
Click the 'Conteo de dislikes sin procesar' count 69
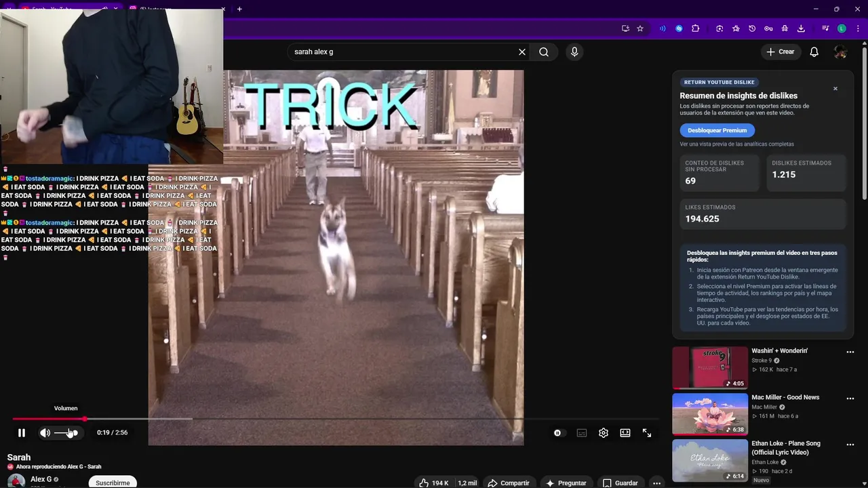pos(690,181)
